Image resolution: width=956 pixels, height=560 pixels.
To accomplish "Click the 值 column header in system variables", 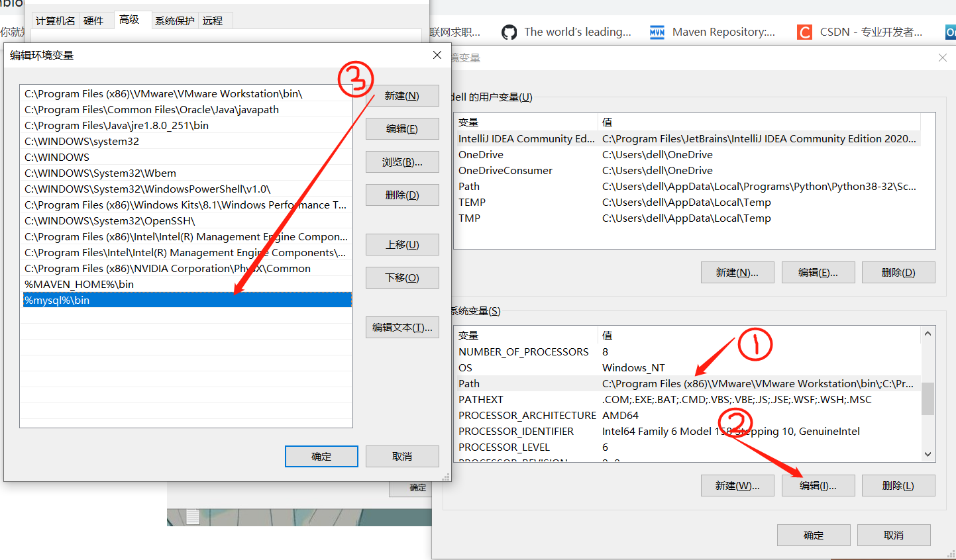I will [x=759, y=336].
